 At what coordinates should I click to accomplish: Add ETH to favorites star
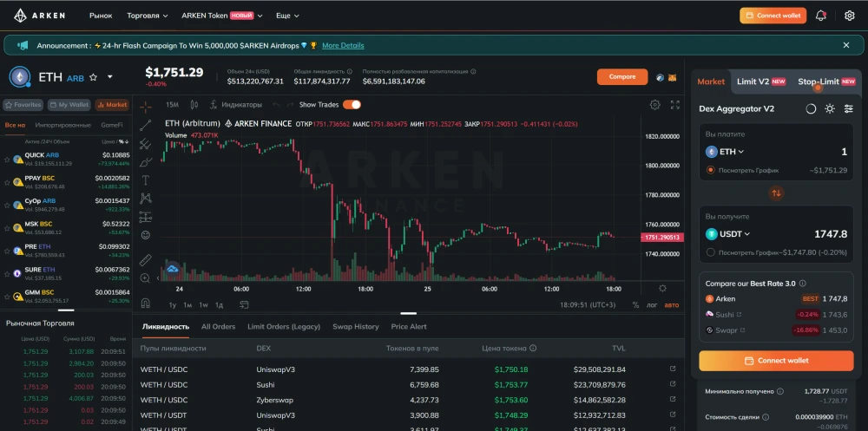tap(93, 77)
